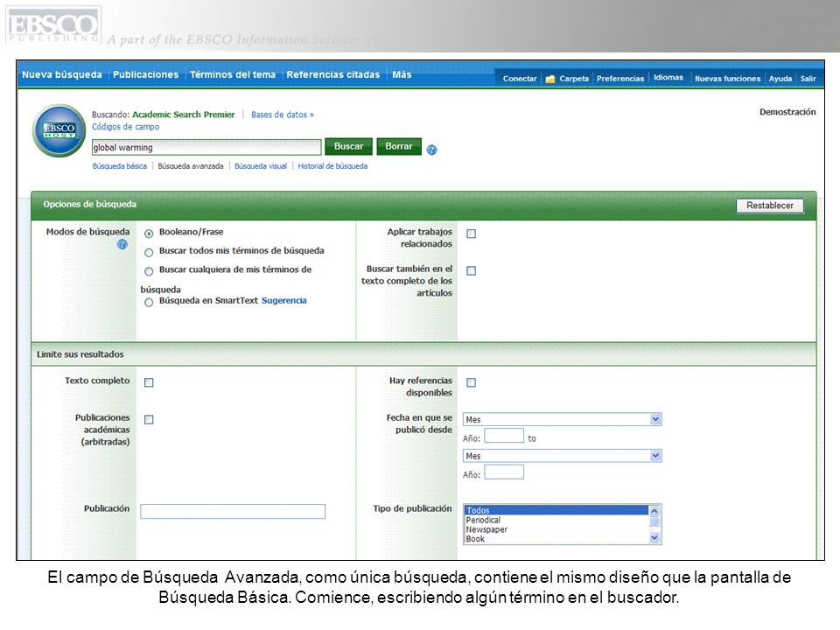Enable Aplicar trabajos relacionados checkbox
Viewport: 840px width, 630px height.
[471, 234]
